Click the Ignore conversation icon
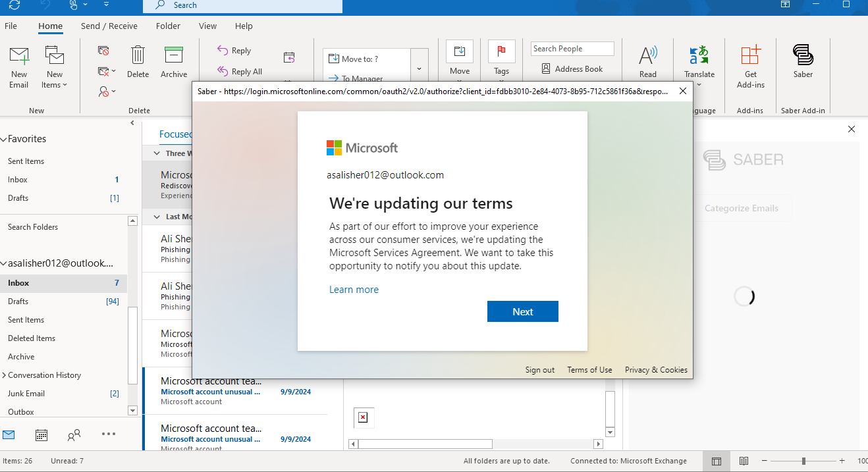 click(x=103, y=51)
